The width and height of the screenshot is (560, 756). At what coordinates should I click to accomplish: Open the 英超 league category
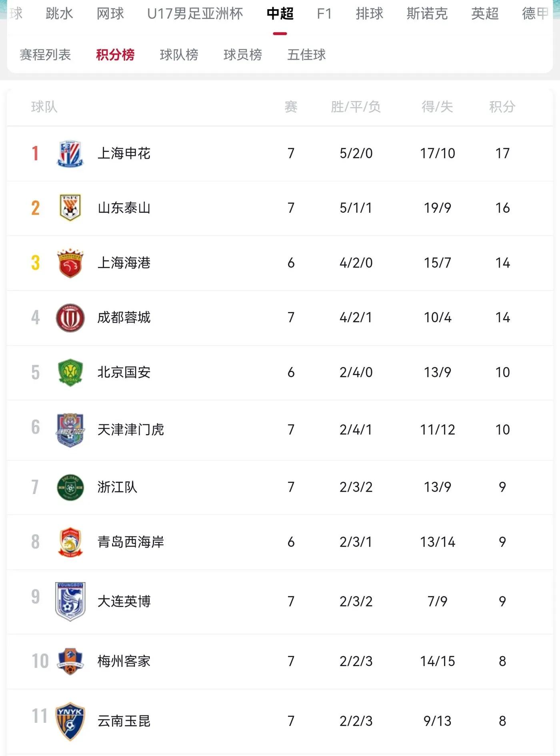pos(485,14)
